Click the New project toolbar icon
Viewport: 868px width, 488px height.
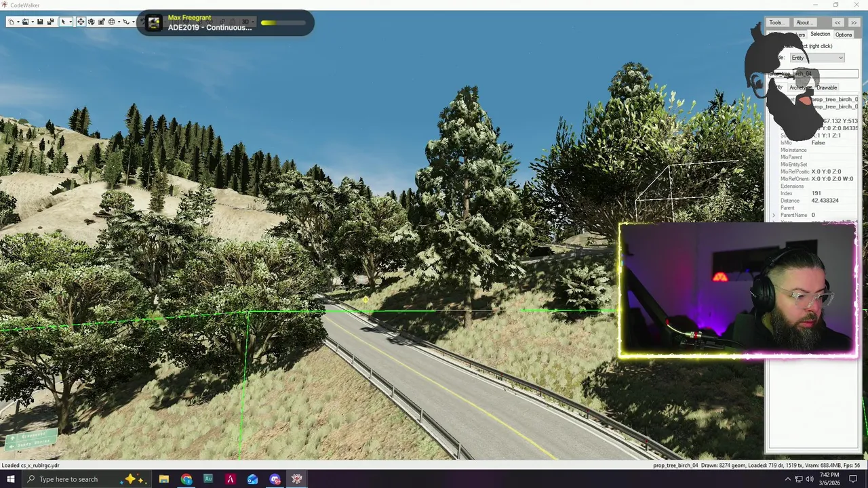pos(12,22)
